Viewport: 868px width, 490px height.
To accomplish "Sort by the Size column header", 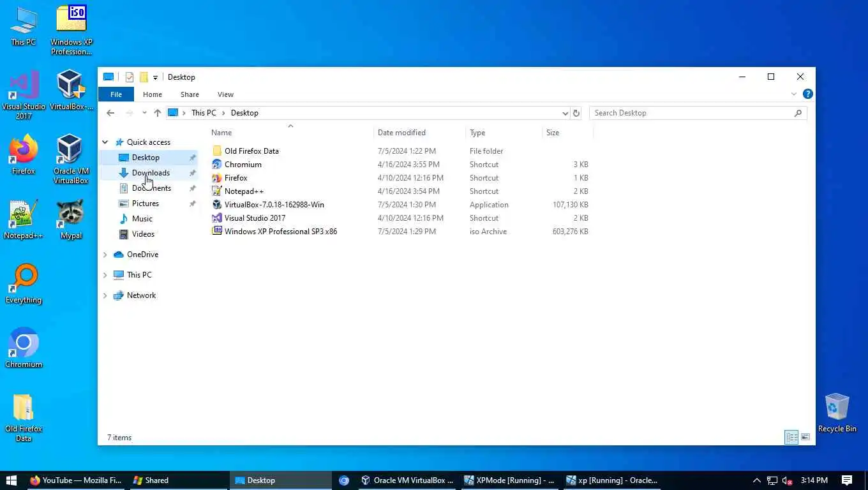I will (x=567, y=133).
